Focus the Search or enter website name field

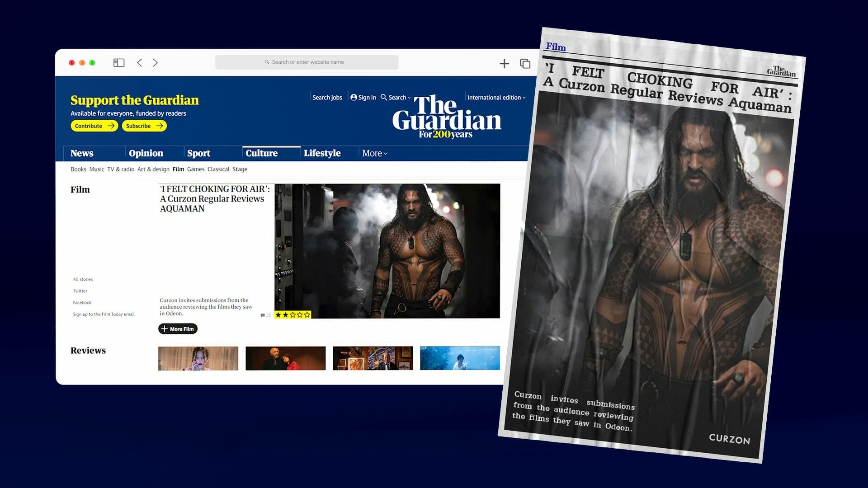(x=307, y=62)
